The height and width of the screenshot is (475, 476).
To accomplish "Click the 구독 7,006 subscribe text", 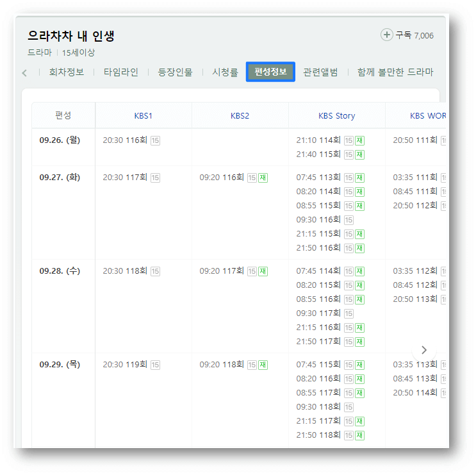I will point(414,35).
